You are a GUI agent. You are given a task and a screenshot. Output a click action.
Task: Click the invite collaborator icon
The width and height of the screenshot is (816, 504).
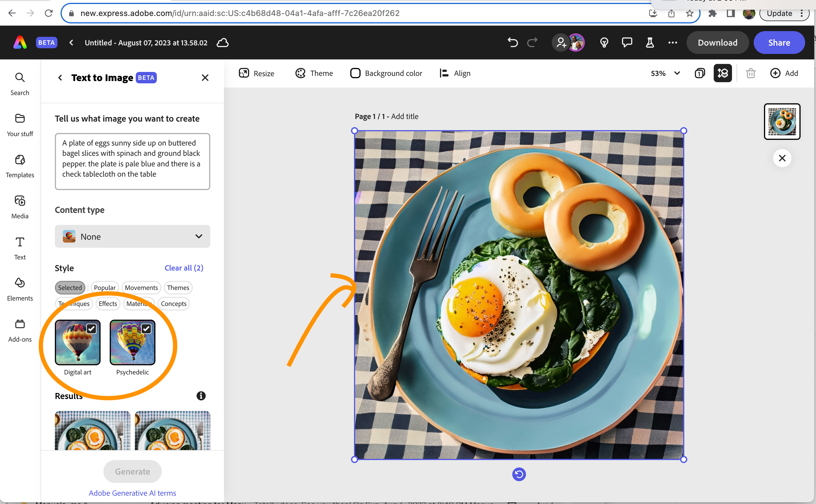point(561,43)
